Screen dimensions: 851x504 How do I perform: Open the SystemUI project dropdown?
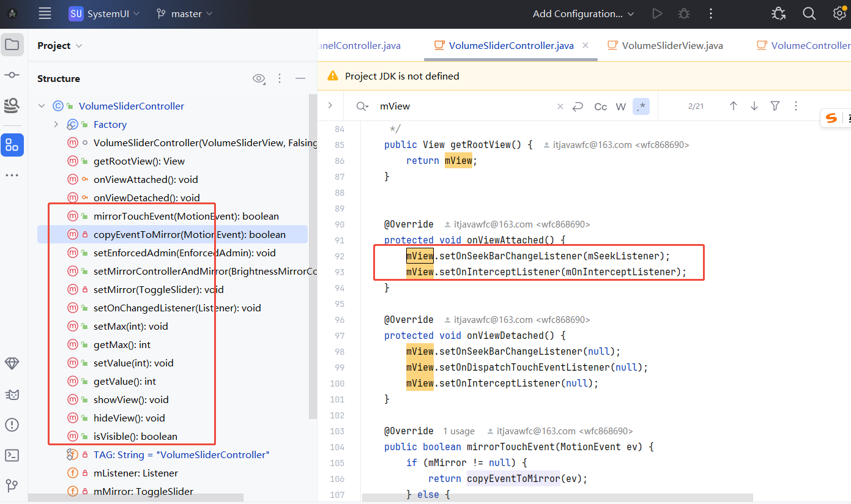click(x=105, y=13)
